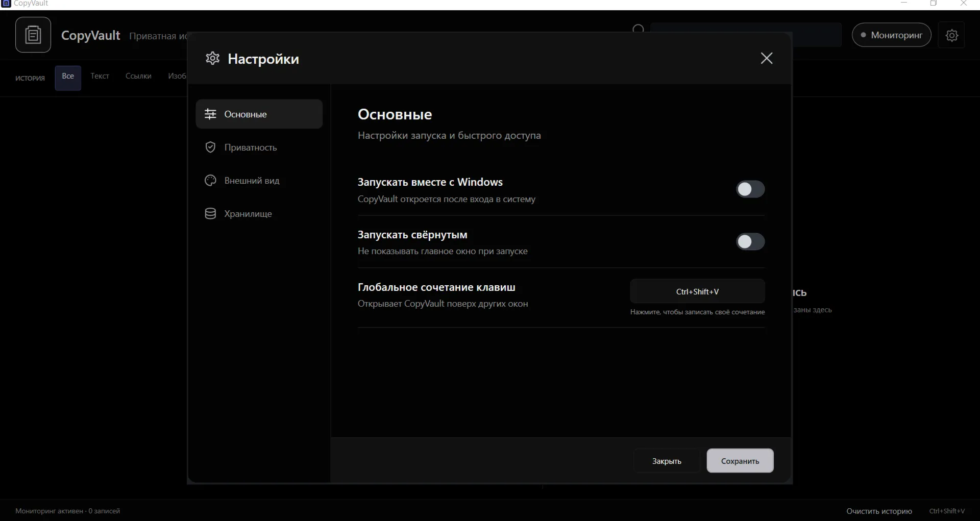This screenshot has height=521, width=980.
Task: Click the search magnifier icon
Action: 638,29
